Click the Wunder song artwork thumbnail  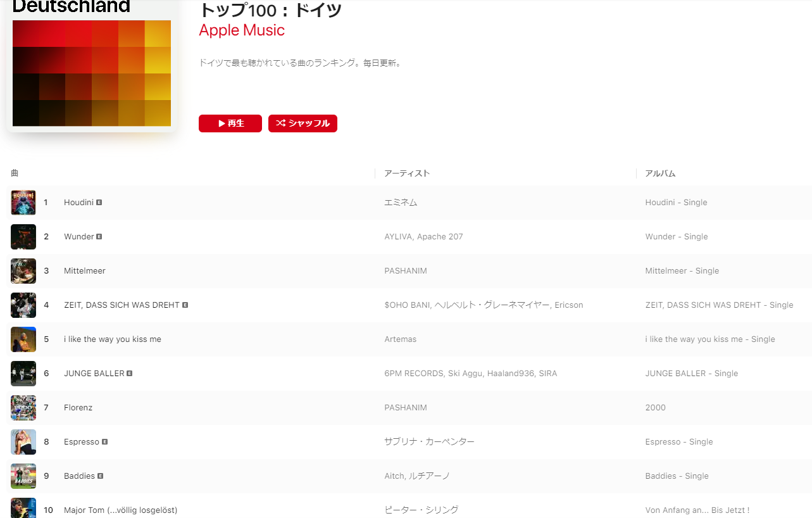[23, 237]
